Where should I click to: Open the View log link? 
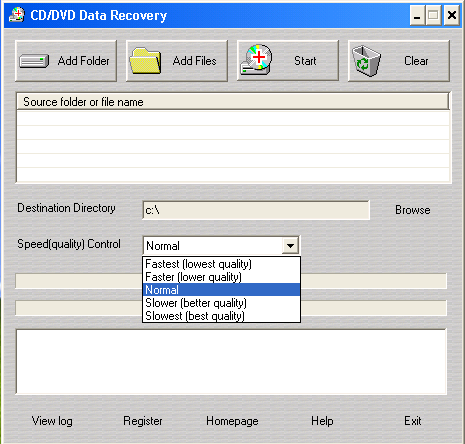[x=52, y=421]
